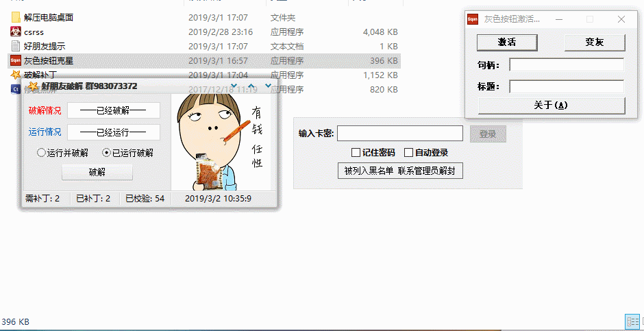Click the 灰色按钮克星 file icon

point(16,61)
